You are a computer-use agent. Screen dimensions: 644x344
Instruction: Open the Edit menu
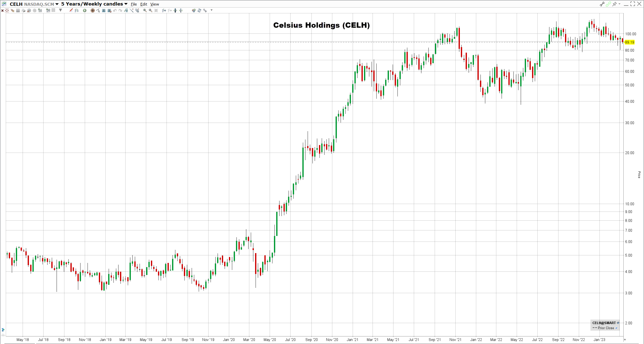click(x=144, y=4)
